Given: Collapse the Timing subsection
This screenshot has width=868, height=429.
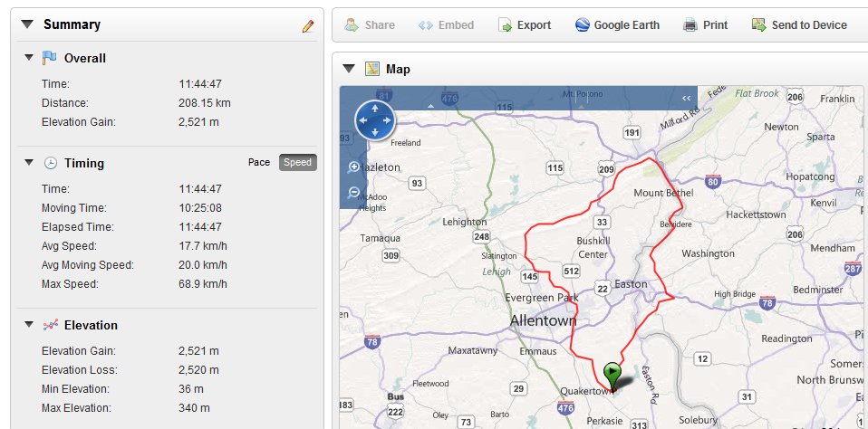Looking at the screenshot, I should point(29,163).
